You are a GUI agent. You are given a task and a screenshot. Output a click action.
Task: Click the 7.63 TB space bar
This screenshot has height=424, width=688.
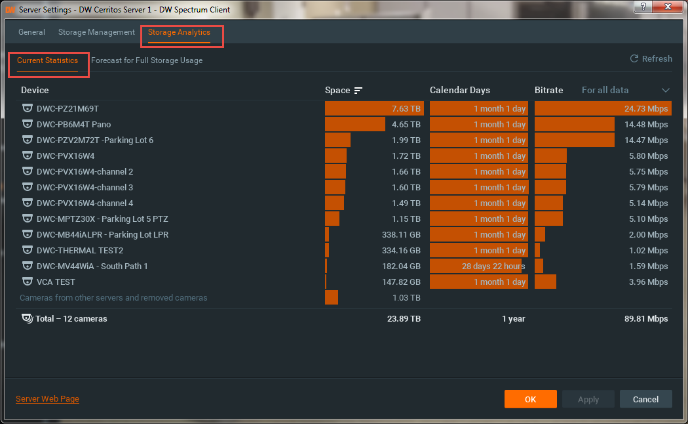point(374,108)
